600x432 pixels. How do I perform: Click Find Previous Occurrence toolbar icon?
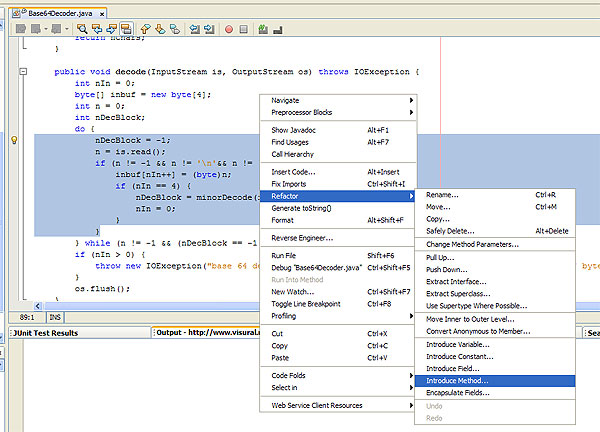click(97, 29)
